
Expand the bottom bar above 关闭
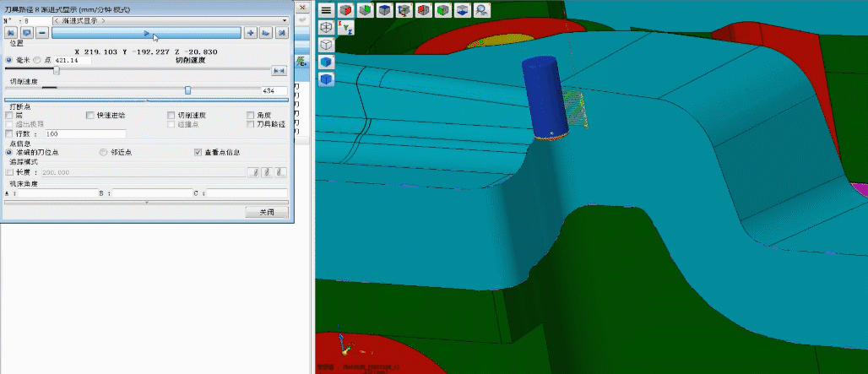click(x=146, y=203)
